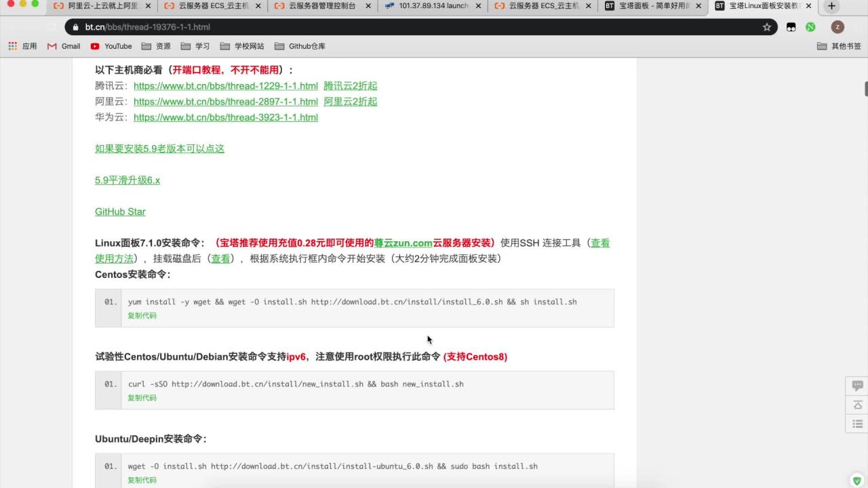Open the green N extension icon
The image size is (868, 488).
(810, 27)
